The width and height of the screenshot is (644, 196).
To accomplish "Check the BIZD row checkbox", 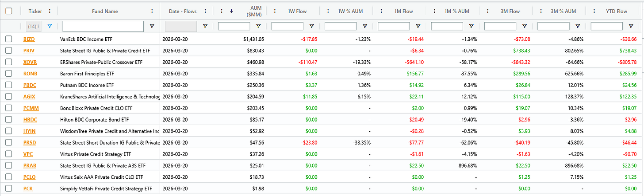I will [x=8, y=39].
